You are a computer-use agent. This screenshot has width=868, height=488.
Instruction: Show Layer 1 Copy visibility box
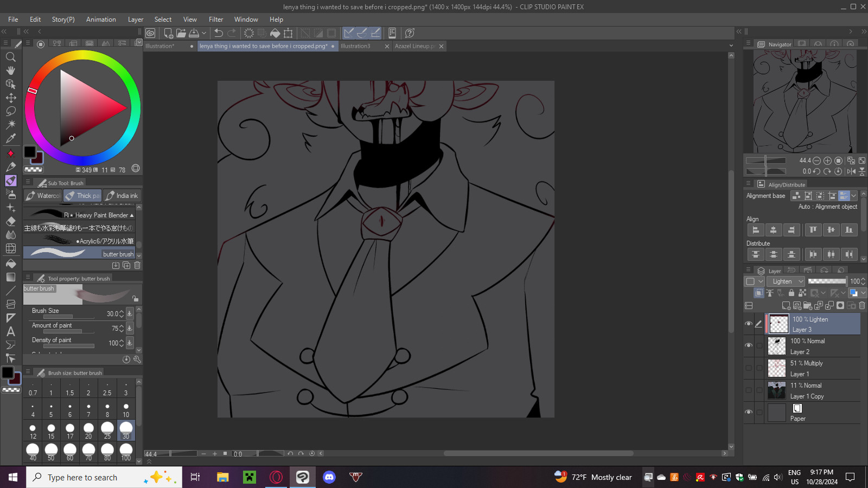click(x=749, y=390)
